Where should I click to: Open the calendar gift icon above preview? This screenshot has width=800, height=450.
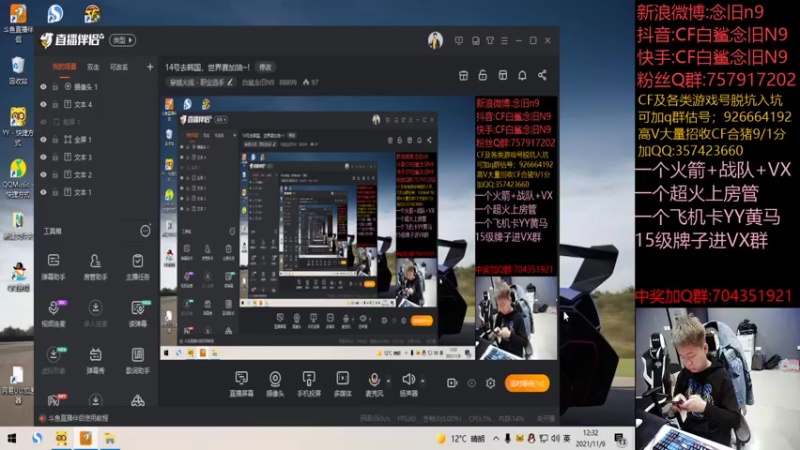coord(463,76)
